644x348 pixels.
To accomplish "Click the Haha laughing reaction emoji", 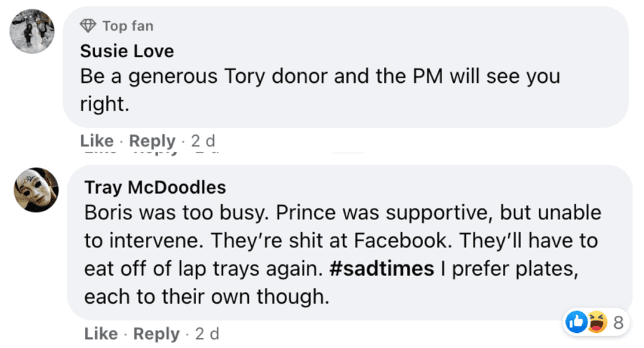I will 594,322.
